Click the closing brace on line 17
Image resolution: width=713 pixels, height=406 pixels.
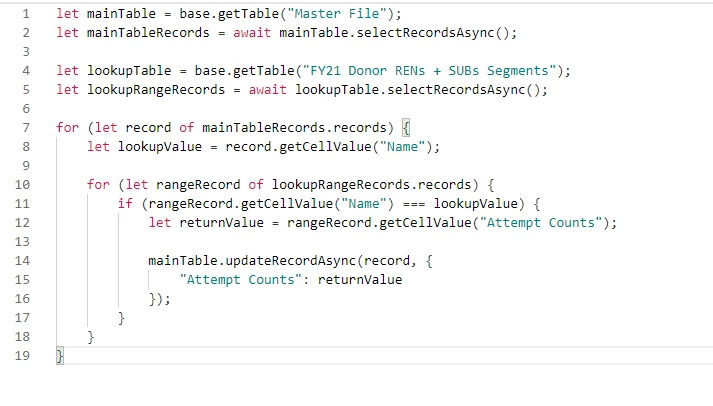[121, 317]
